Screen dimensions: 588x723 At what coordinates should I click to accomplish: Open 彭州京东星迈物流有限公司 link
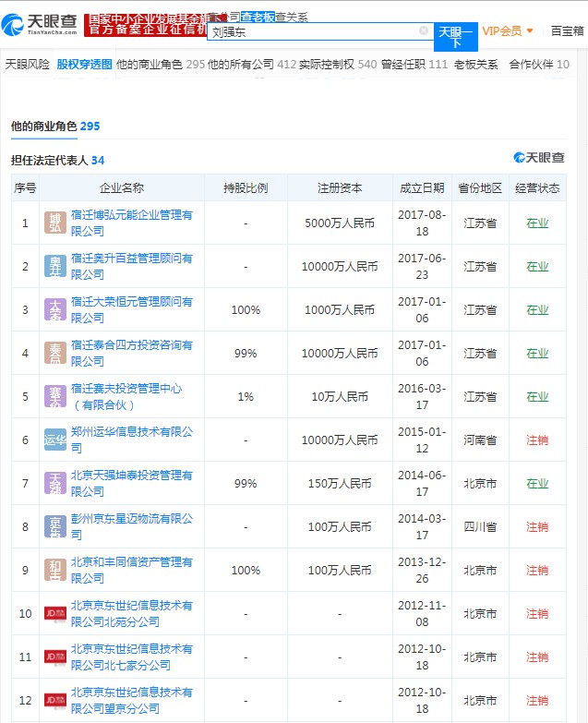click(x=132, y=526)
